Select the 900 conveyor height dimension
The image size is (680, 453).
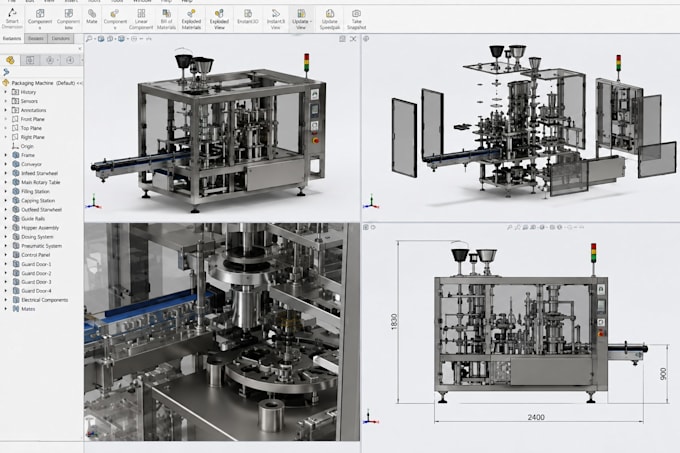[663, 374]
